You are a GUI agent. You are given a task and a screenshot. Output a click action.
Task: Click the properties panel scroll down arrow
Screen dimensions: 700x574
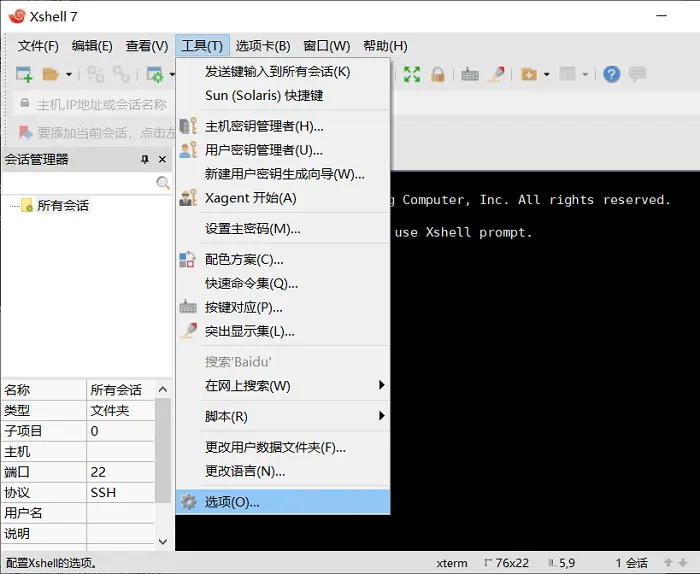(163, 541)
